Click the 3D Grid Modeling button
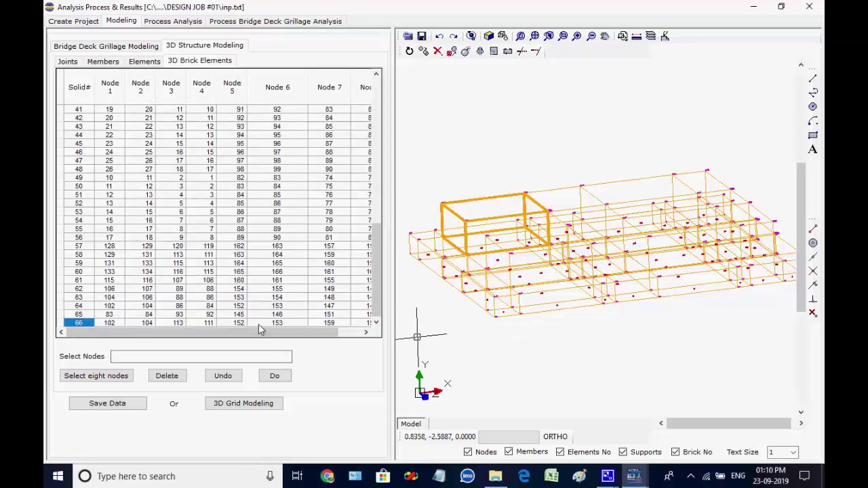868x488 pixels. (x=243, y=403)
